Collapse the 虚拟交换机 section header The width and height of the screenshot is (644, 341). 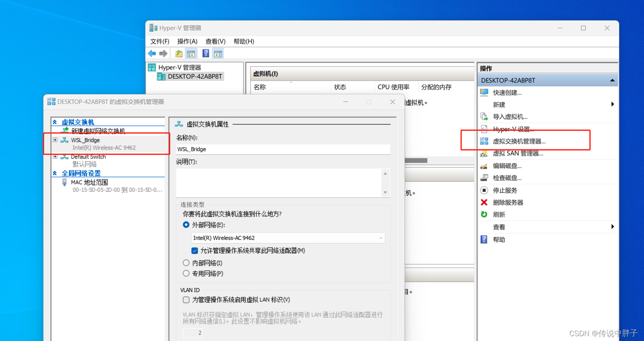(x=55, y=122)
